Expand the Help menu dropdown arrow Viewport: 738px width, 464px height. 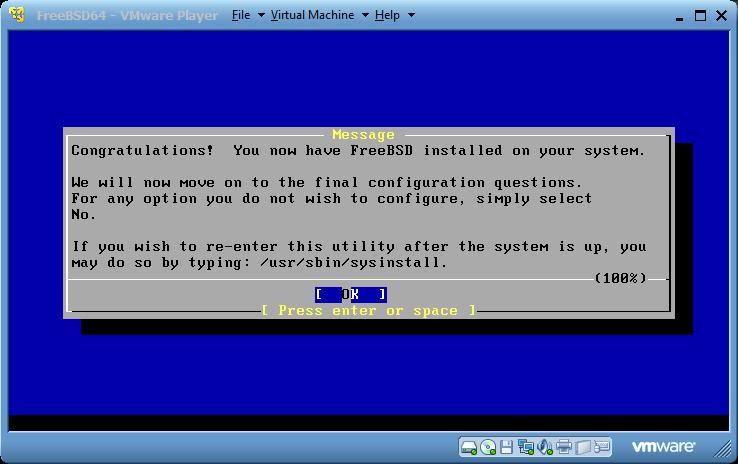pyautogui.click(x=411, y=15)
